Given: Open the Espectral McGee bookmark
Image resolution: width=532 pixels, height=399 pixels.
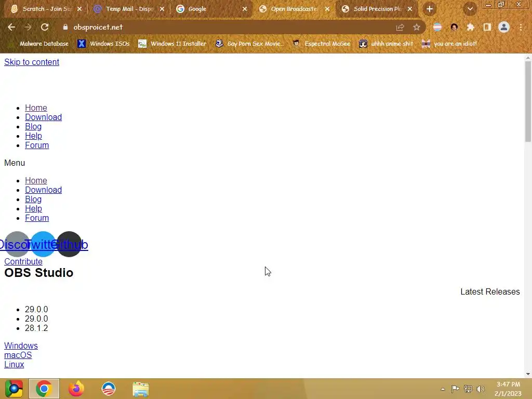Looking at the screenshot, I should (321, 44).
